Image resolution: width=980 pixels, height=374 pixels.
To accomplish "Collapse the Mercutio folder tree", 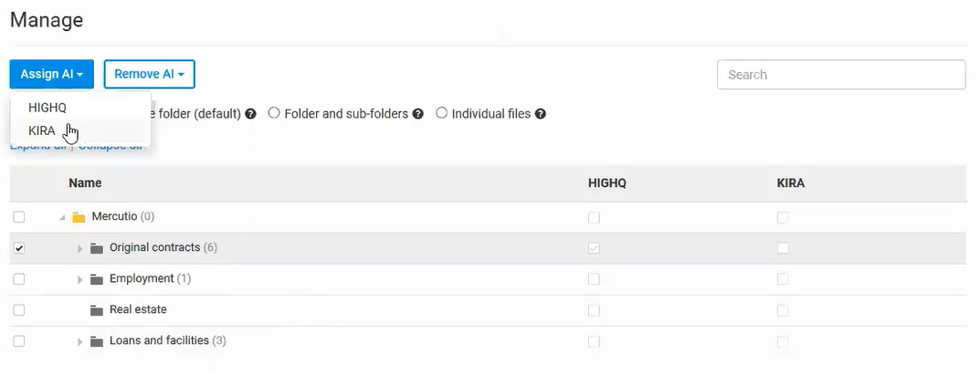I will [x=62, y=218].
